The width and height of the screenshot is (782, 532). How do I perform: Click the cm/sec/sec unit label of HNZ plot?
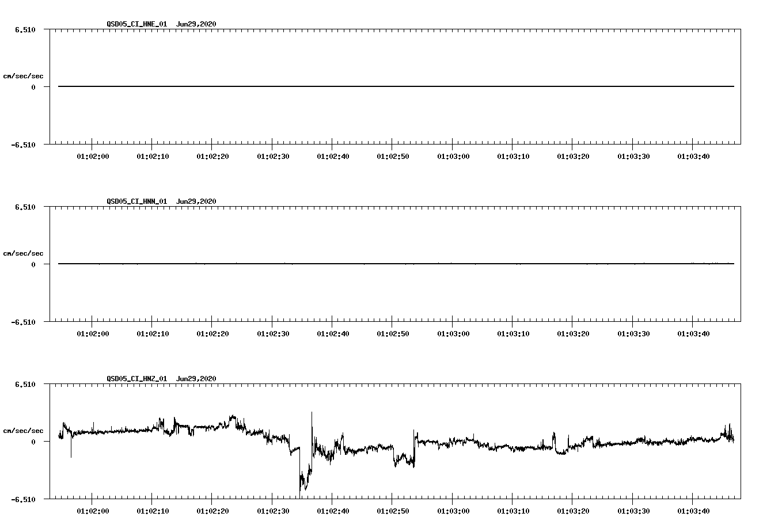pyautogui.click(x=23, y=431)
